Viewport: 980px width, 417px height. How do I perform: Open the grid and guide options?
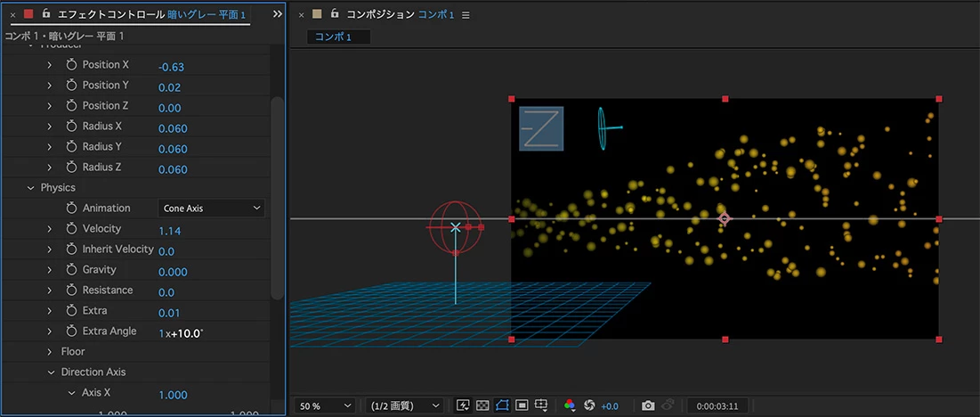(x=542, y=405)
